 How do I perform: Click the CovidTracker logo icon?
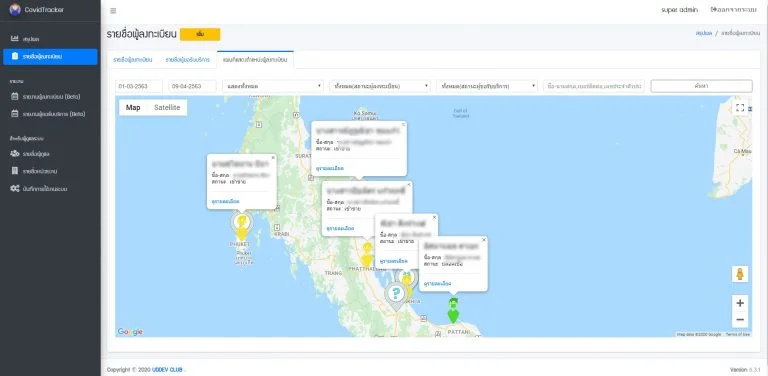(x=15, y=10)
